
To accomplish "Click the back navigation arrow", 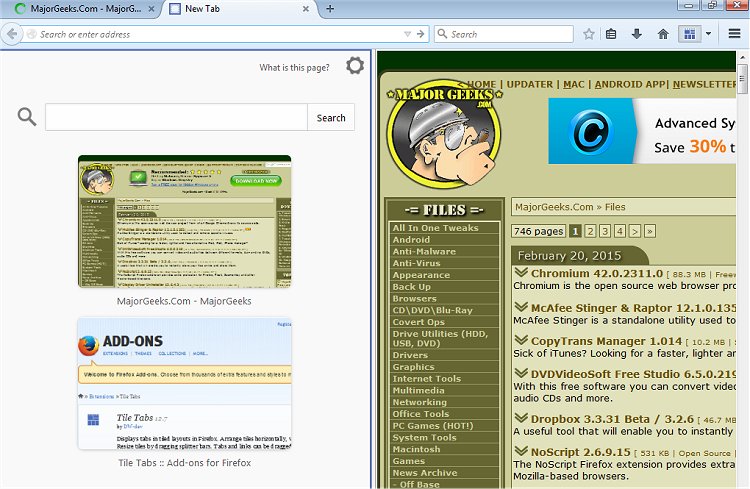I will click(x=12, y=34).
